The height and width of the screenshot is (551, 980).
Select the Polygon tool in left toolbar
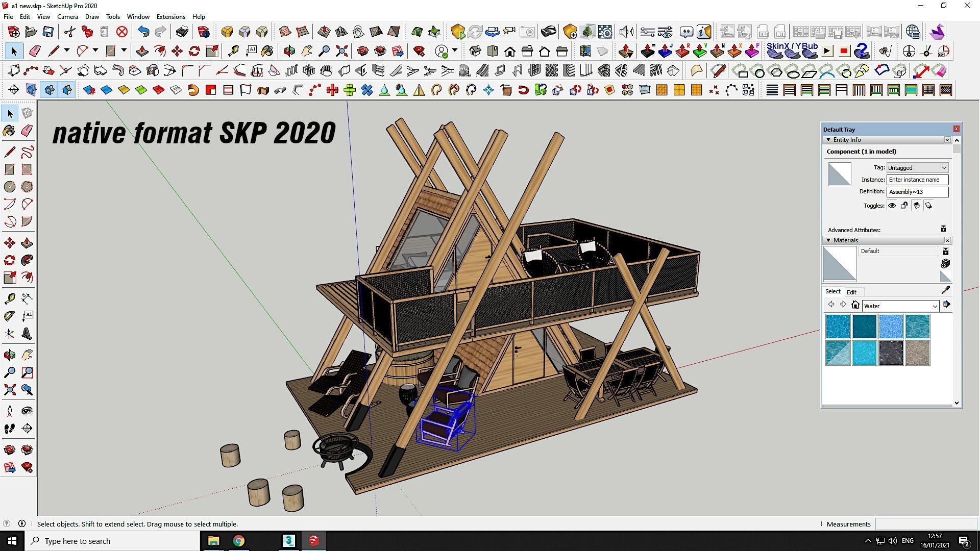point(27,187)
